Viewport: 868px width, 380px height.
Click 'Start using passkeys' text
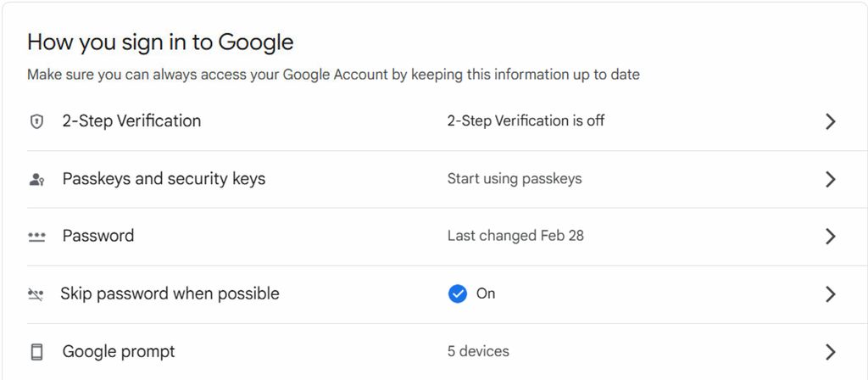(515, 179)
